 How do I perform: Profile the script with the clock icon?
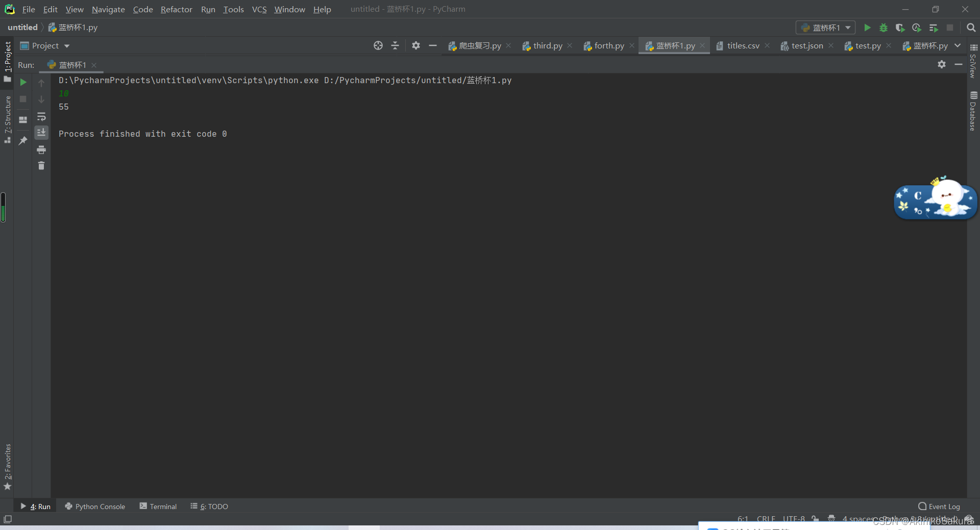pos(917,28)
